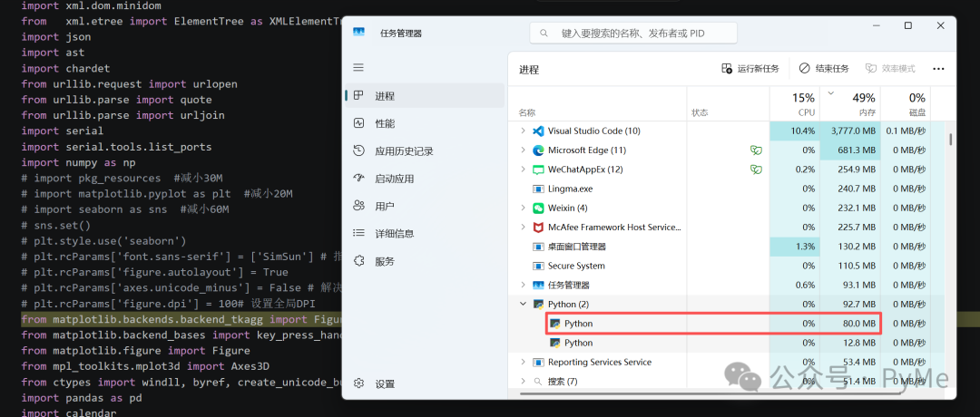Open the Users (用户) page
The width and height of the screenshot is (980, 417).
(x=425, y=206)
